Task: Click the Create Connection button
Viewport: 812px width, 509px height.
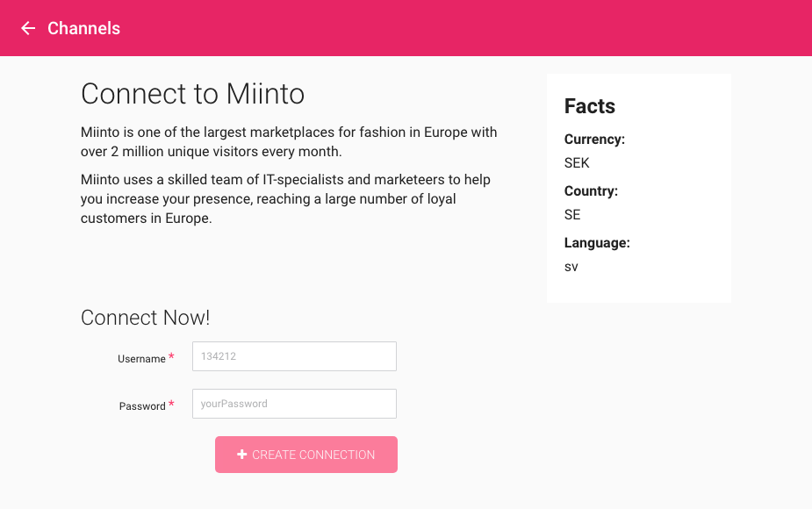Action: (x=306, y=455)
